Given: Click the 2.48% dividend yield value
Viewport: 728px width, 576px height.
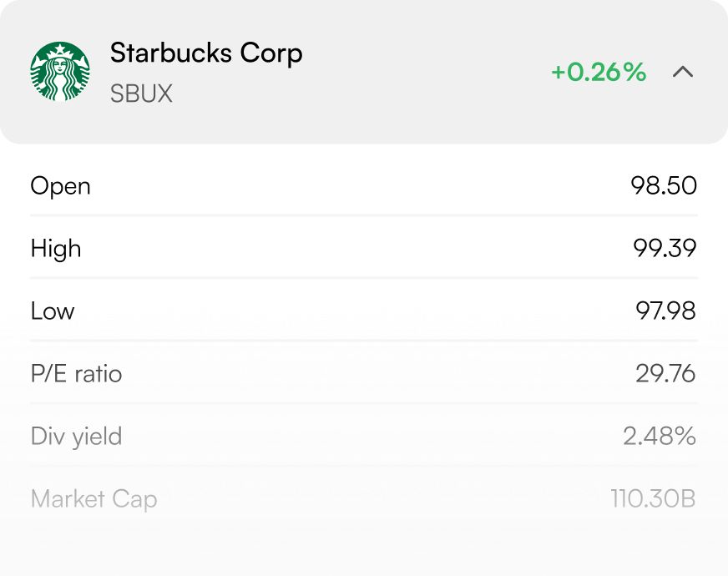Looking at the screenshot, I should (x=659, y=436).
